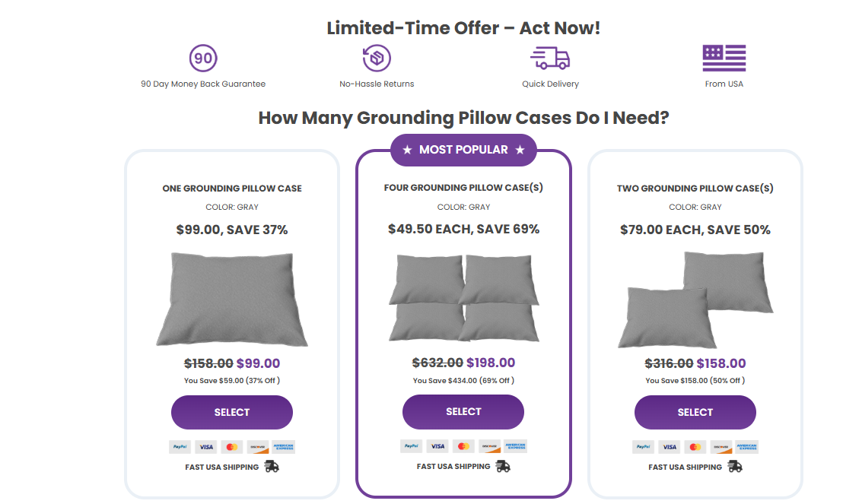Viewport: 843px width, 504px height.
Task: Click the two gray pillows image
Action: pyautogui.click(x=695, y=299)
